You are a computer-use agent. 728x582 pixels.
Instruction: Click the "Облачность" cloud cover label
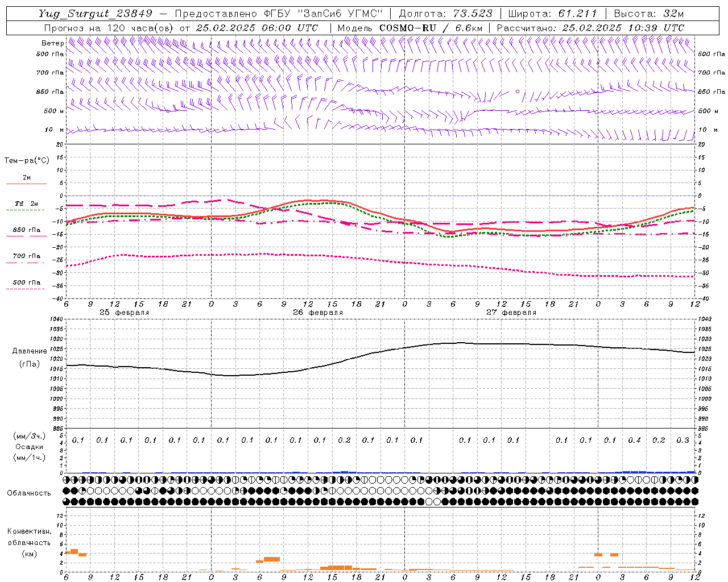[29, 493]
